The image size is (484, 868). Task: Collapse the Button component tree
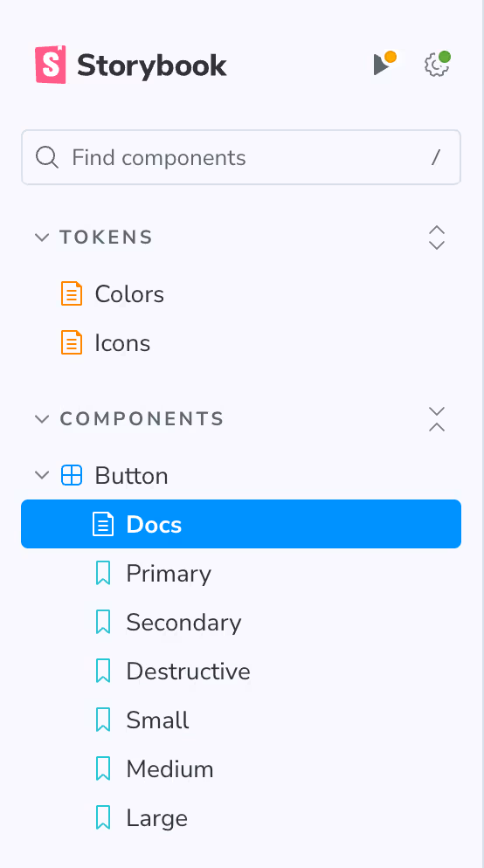tap(42, 475)
